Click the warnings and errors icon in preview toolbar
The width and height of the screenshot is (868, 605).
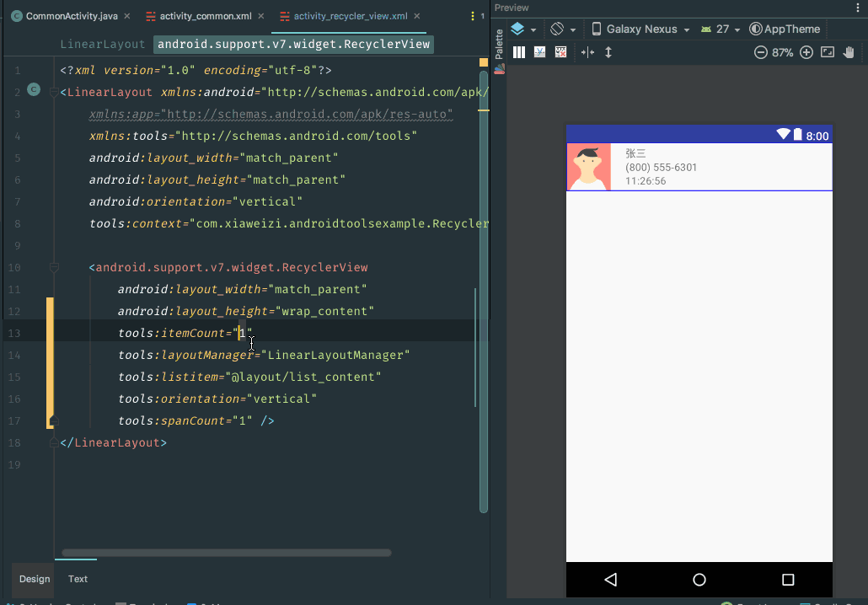(x=560, y=51)
